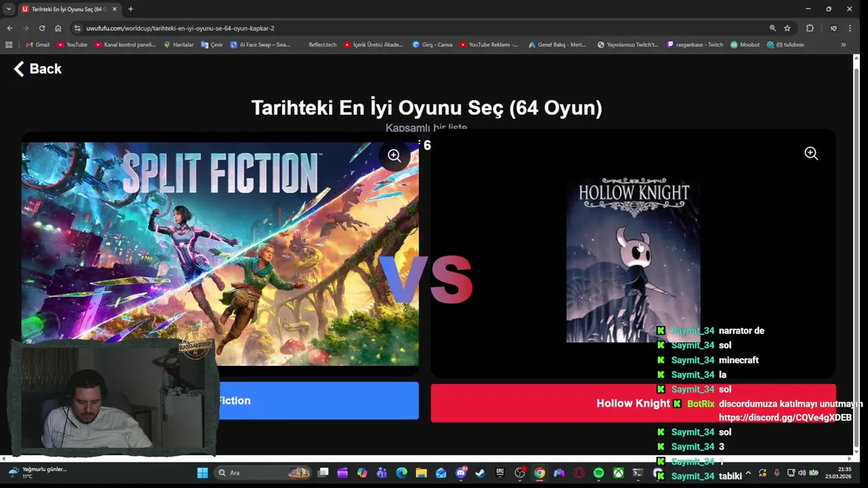
Task: Open the Windows Start menu
Action: click(202, 473)
